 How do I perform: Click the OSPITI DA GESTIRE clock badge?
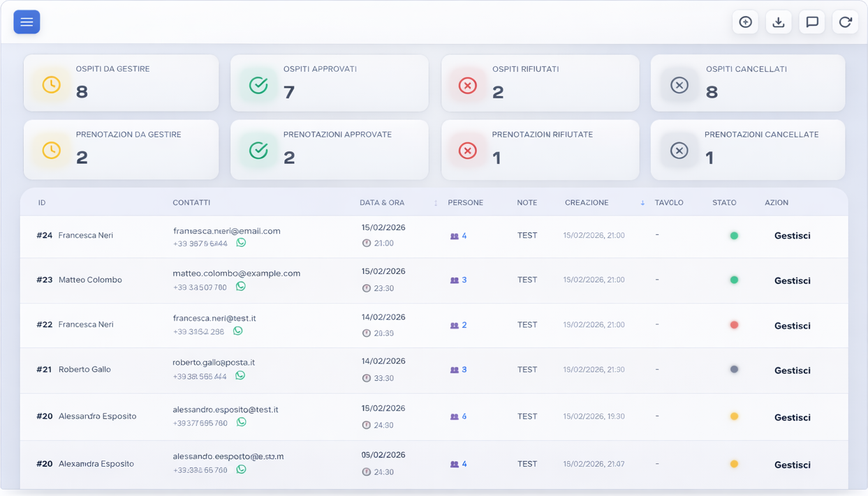[x=50, y=84]
